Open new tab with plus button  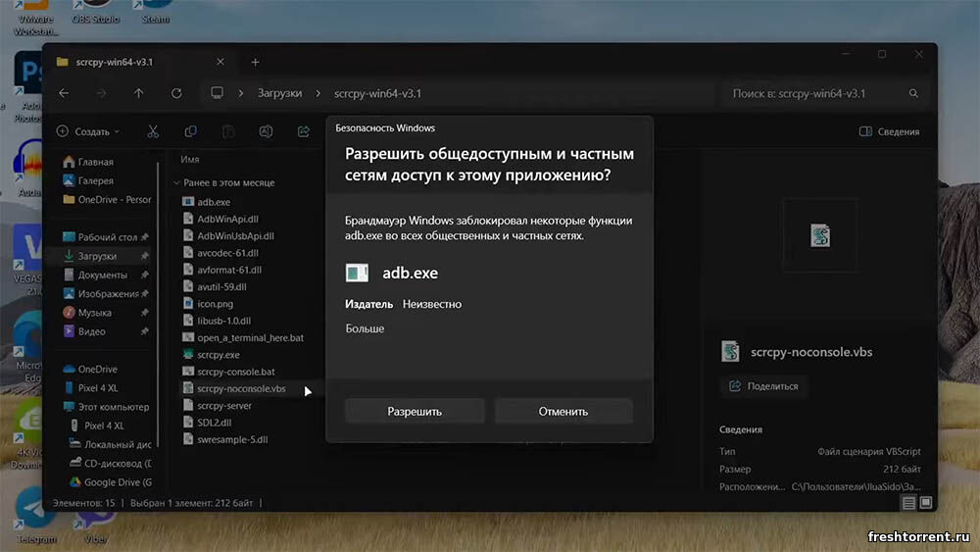[255, 62]
